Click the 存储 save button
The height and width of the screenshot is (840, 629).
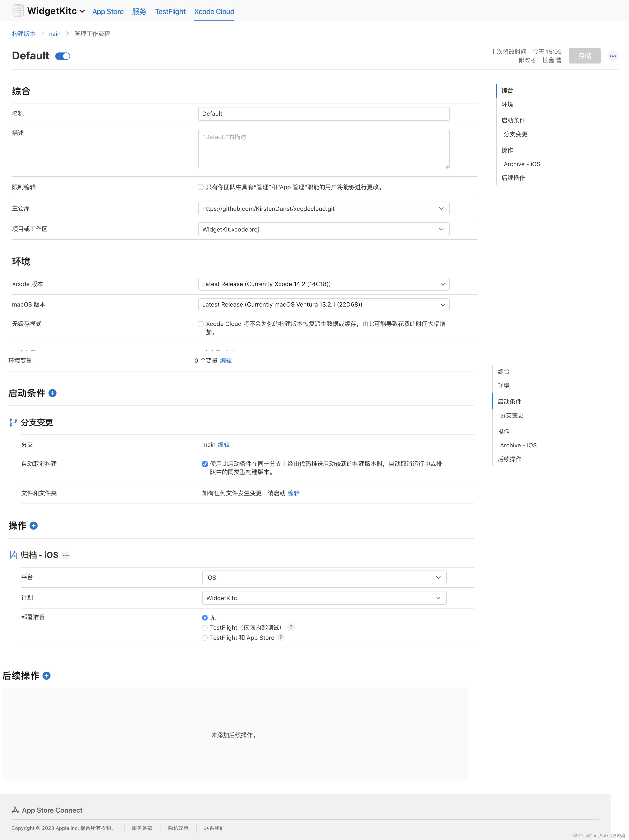point(585,56)
